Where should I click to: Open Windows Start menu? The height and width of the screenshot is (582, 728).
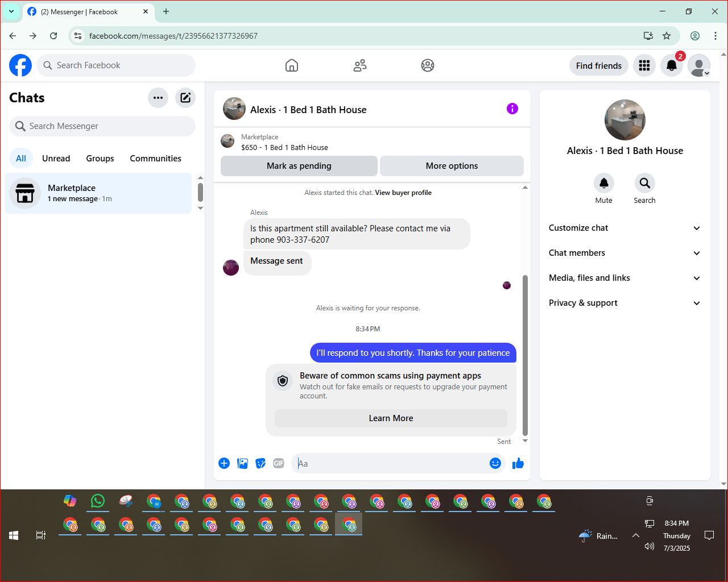14,535
